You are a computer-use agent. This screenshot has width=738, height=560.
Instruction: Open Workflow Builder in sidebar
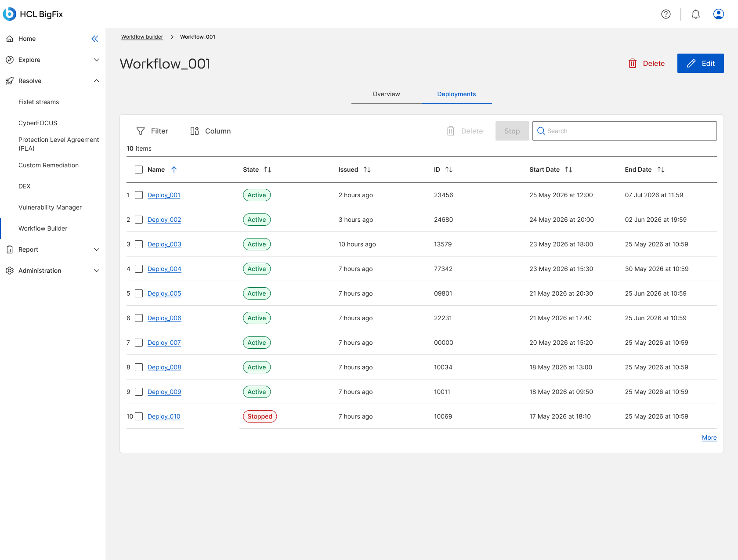(43, 228)
